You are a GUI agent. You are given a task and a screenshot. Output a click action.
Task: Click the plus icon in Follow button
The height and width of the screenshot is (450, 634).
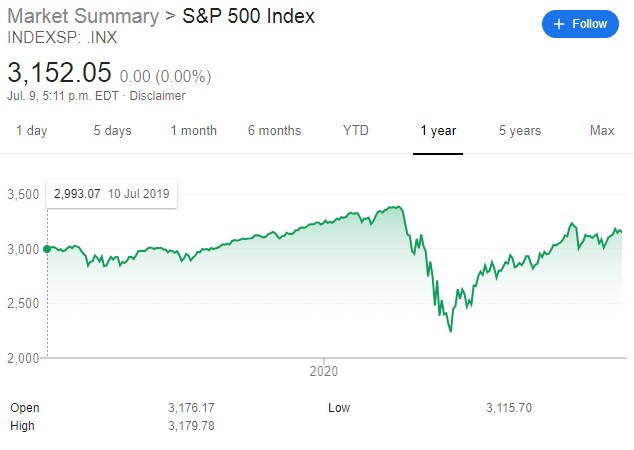(x=558, y=24)
